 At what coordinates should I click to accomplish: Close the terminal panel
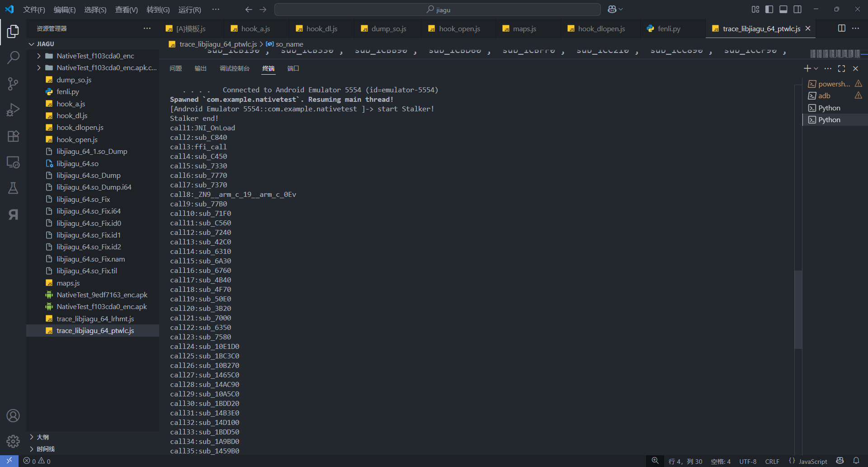855,68
